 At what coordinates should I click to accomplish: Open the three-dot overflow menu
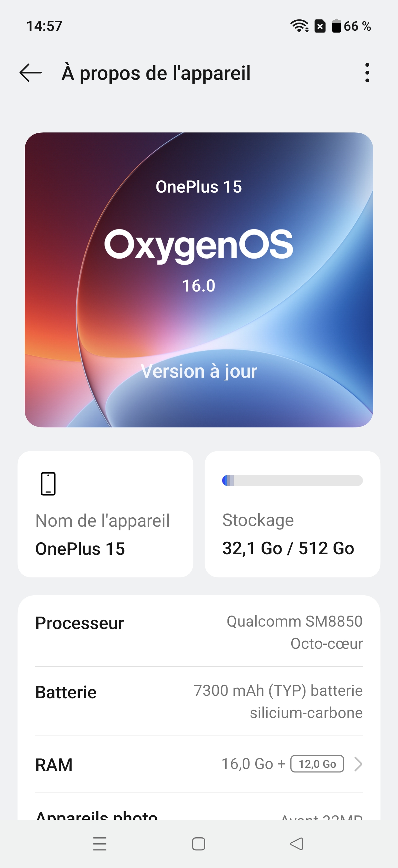tap(367, 73)
